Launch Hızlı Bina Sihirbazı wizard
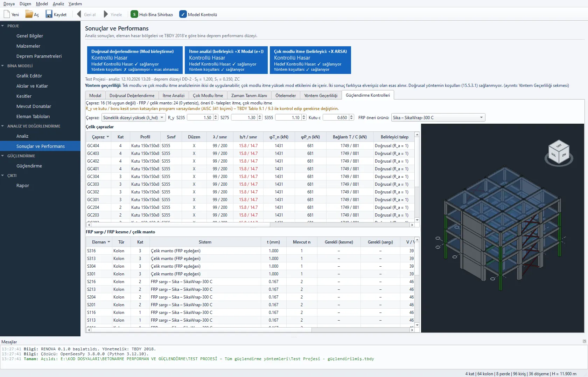Screen dimensions: 588x377 click(x=152, y=14)
